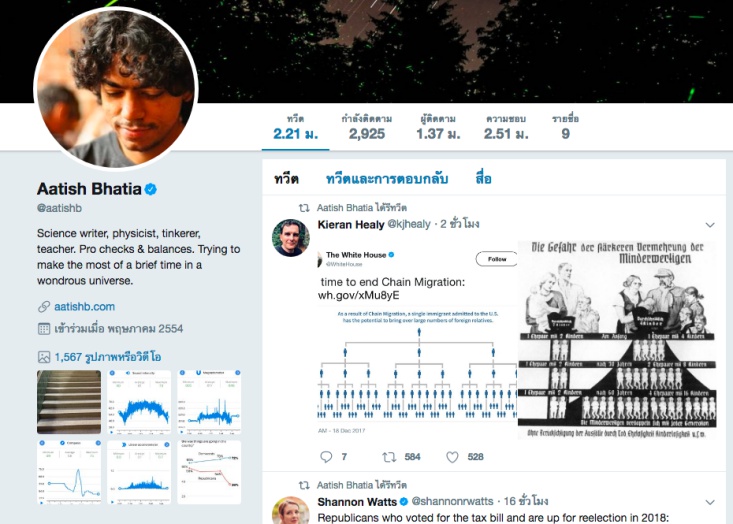Screen dimensions: 733x524
Task: Expand options chevron on Kieran Healy's tweet
Action: tap(710, 225)
